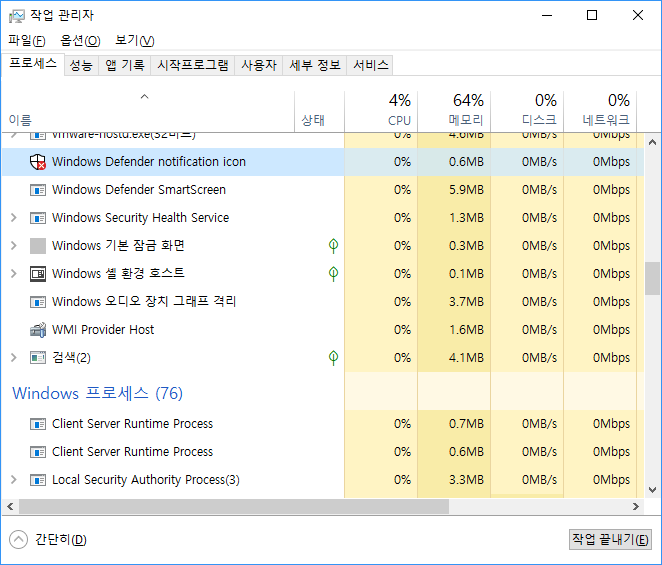
Task: Sort by the 이름 column header
Action: [148, 111]
